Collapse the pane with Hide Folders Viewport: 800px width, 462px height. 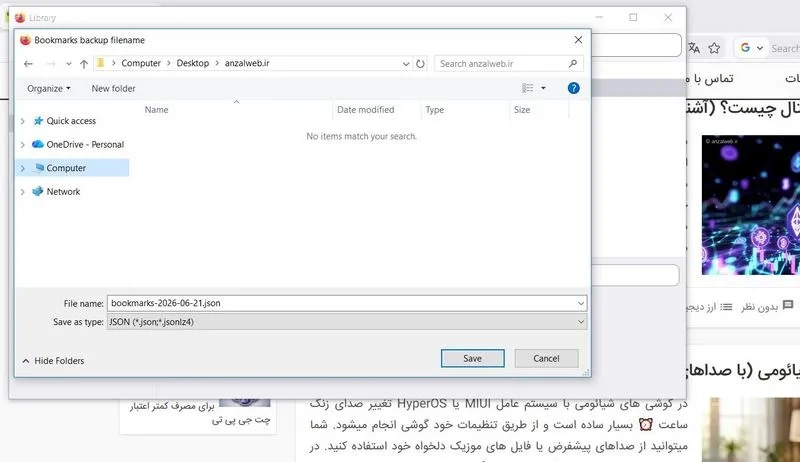53,361
